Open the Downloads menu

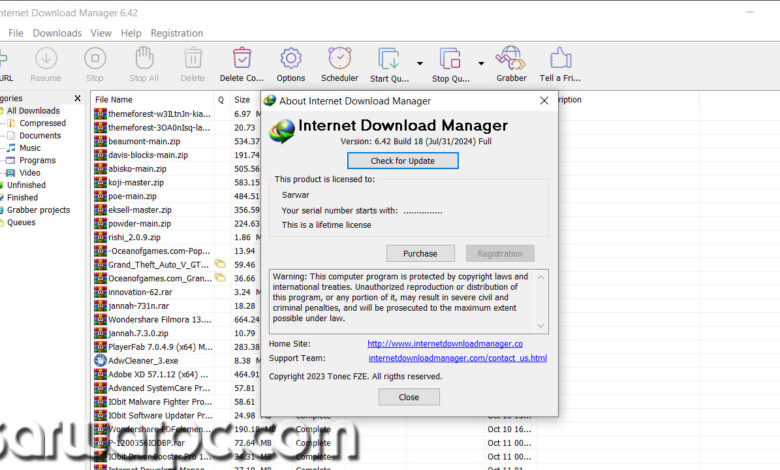pyautogui.click(x=57, y=33)
